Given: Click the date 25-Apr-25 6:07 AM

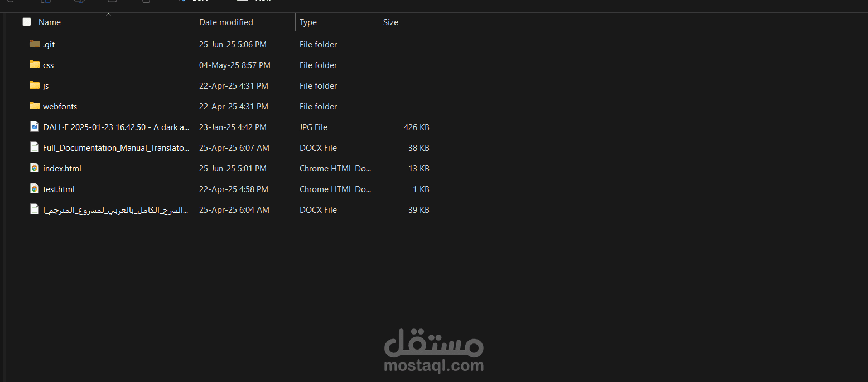Looking at the screenshot, I should pyautogui.click(x=234, y=148).
